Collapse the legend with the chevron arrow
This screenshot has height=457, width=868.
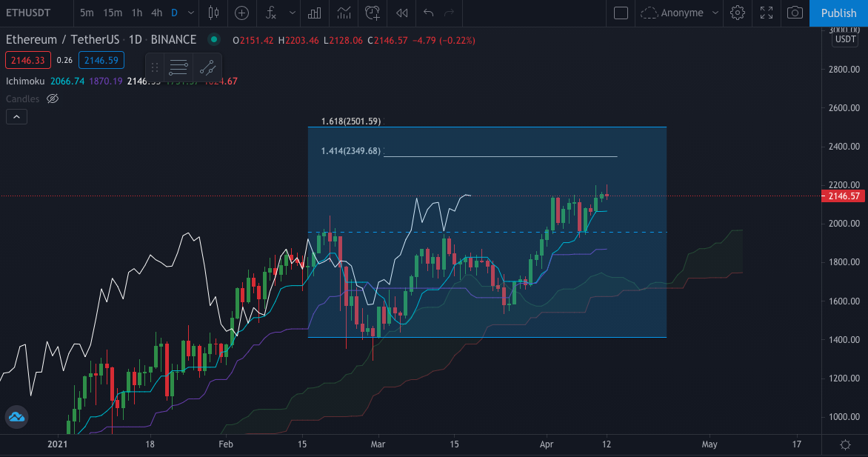pyautogui.click(x=16, y=116)
